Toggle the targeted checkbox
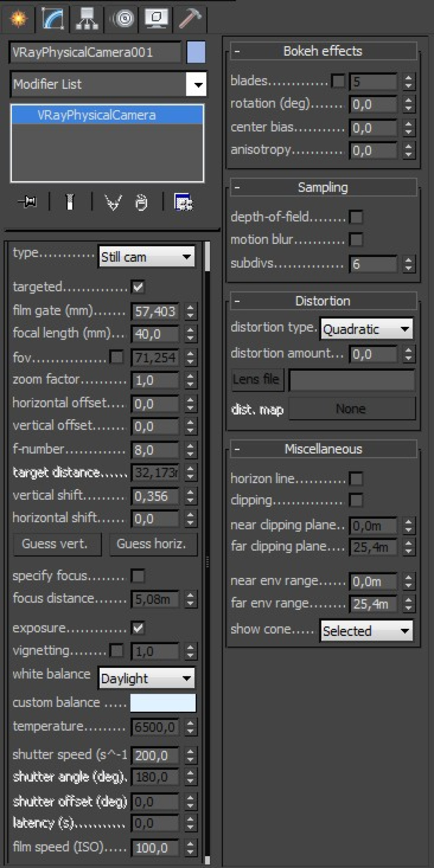 pyautogui.click(x=138, y=287)
